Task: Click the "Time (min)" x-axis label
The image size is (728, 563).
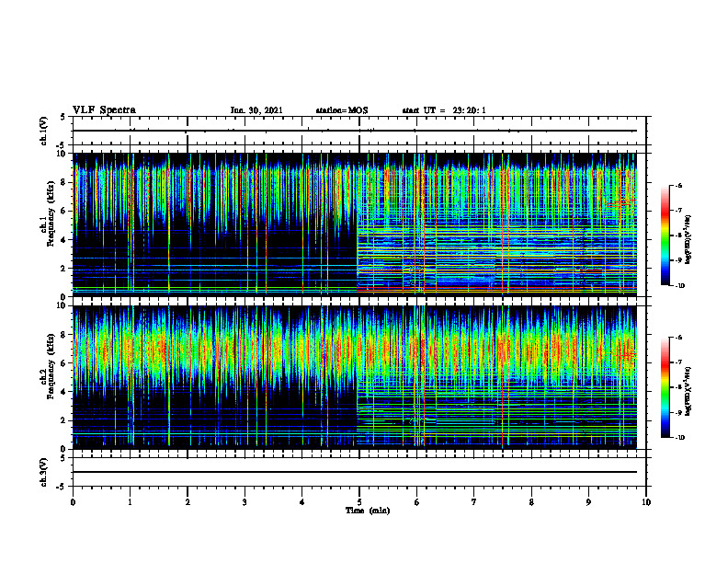Action: (x=368, y=511)
